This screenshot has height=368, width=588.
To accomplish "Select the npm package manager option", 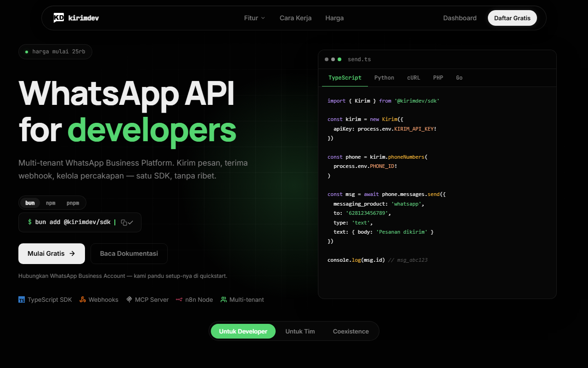I will click(x=51, y=203).
